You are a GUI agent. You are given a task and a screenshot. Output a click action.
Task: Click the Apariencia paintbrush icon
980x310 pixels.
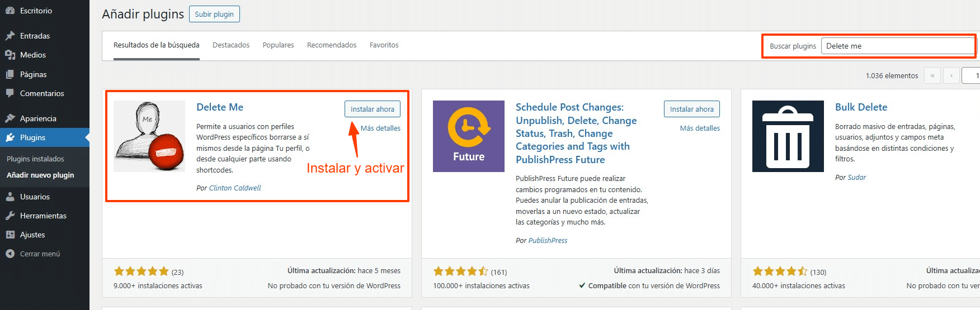pos(10,118)
